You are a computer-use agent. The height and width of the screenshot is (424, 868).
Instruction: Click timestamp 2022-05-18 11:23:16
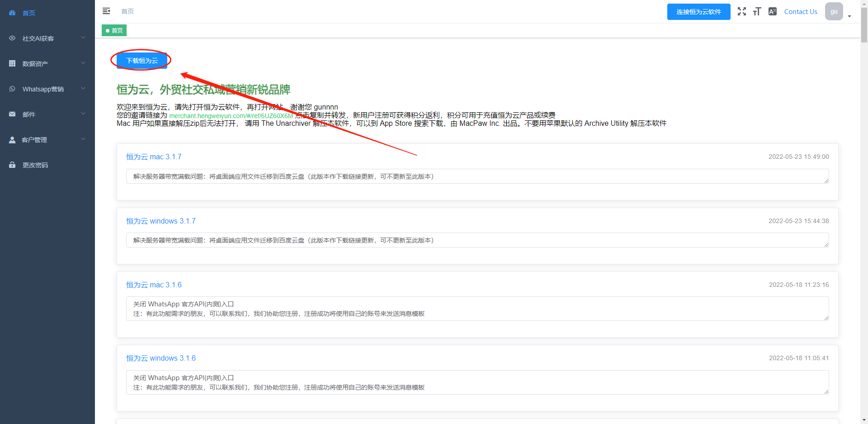(x=799, y=285)
